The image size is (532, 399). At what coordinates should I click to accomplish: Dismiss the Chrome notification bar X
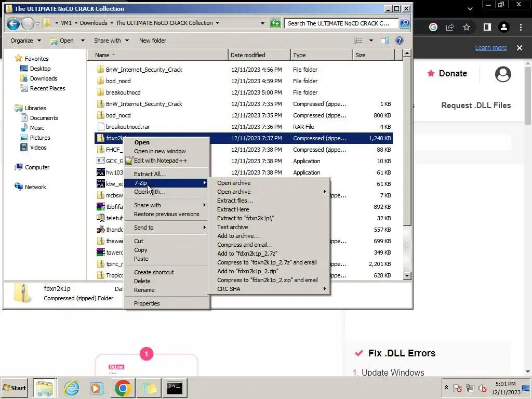click(x=519, y=48)
